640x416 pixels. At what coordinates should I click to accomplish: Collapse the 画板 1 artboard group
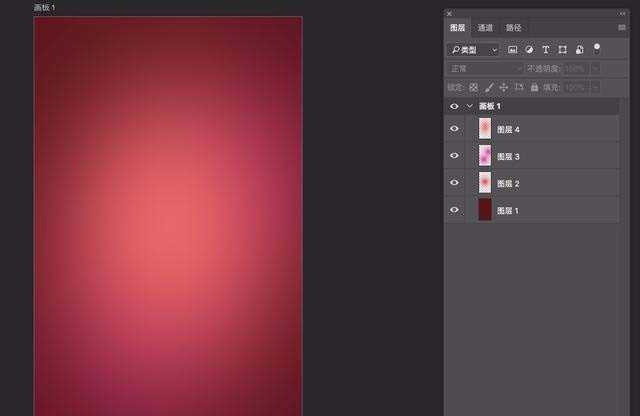point(469,106)
